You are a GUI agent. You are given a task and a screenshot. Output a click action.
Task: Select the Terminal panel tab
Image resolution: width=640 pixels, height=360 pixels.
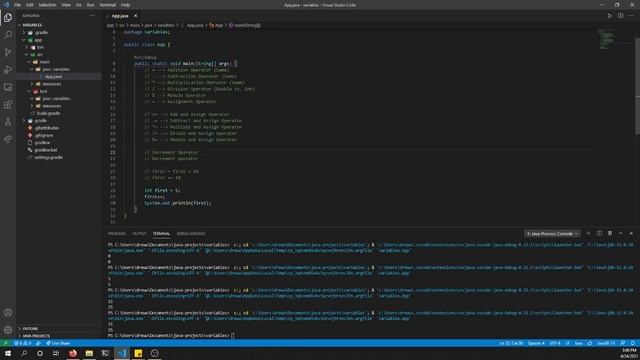point(161,233)
